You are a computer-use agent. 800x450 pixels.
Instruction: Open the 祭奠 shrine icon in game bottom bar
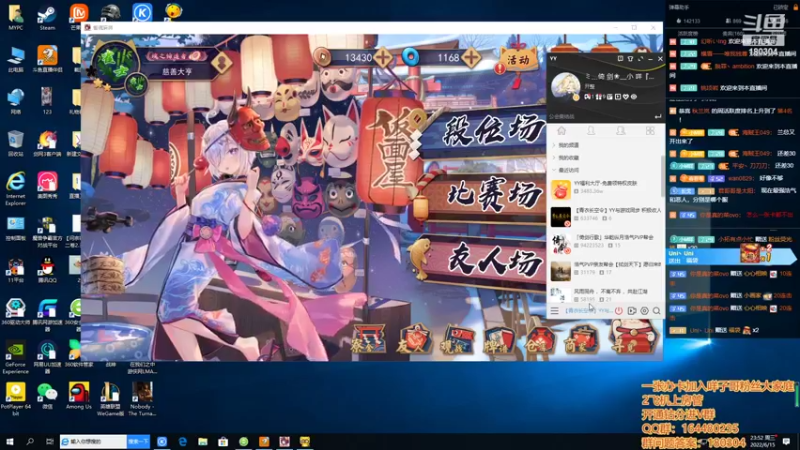[368, 341]
